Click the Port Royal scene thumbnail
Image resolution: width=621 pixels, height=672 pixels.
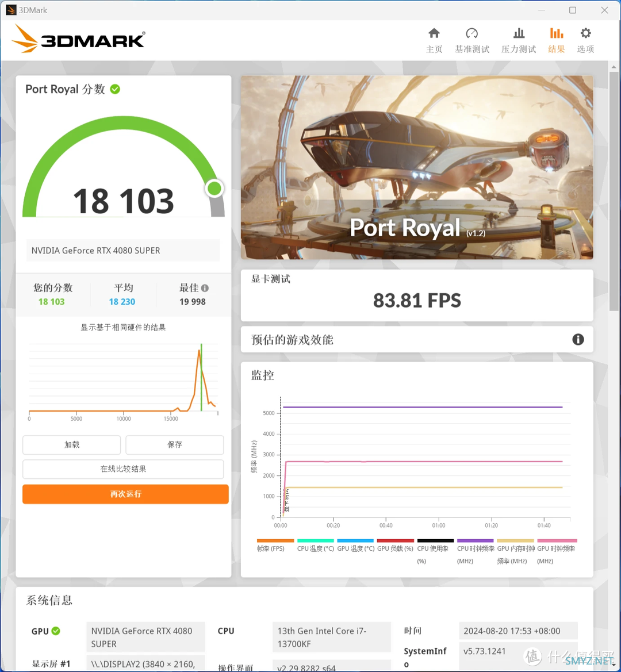click(416, 167)
